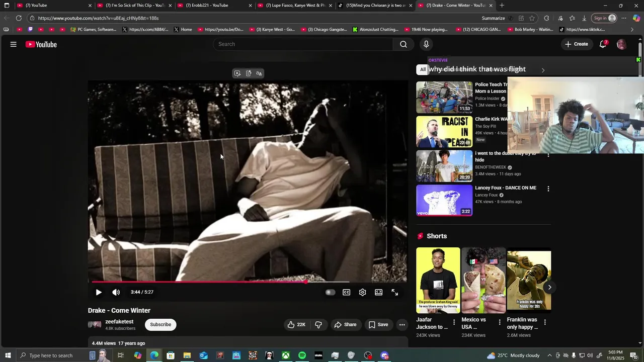Open File Explorer from the taskbar

pyautogui.click(x=187, y=355)
